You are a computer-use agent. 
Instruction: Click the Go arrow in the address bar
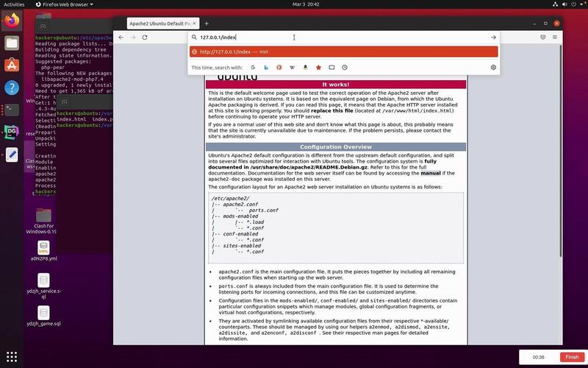coord(493,38)
